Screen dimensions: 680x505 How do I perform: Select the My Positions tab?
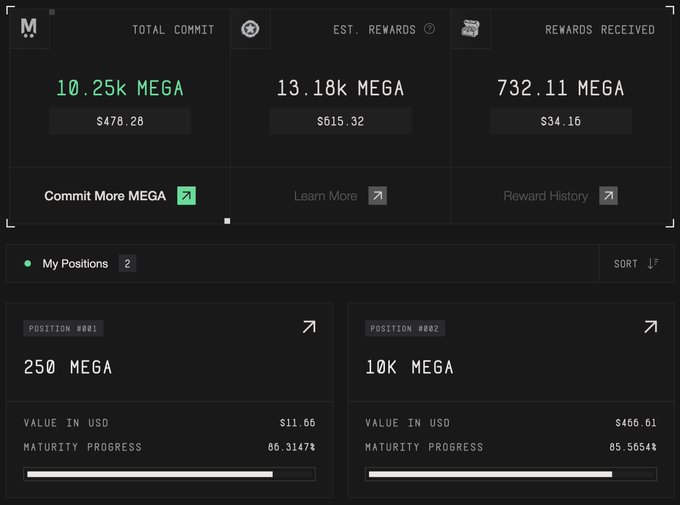point(75,263)
